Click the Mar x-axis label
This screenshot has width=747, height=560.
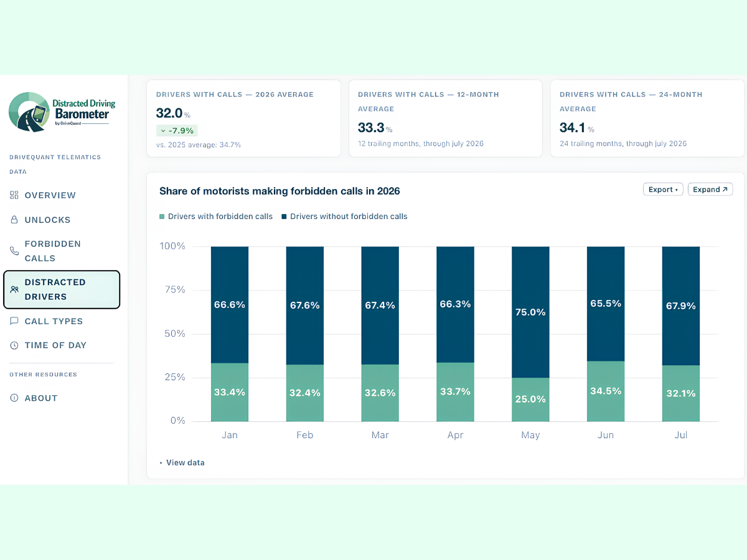(x=380, y=435)
